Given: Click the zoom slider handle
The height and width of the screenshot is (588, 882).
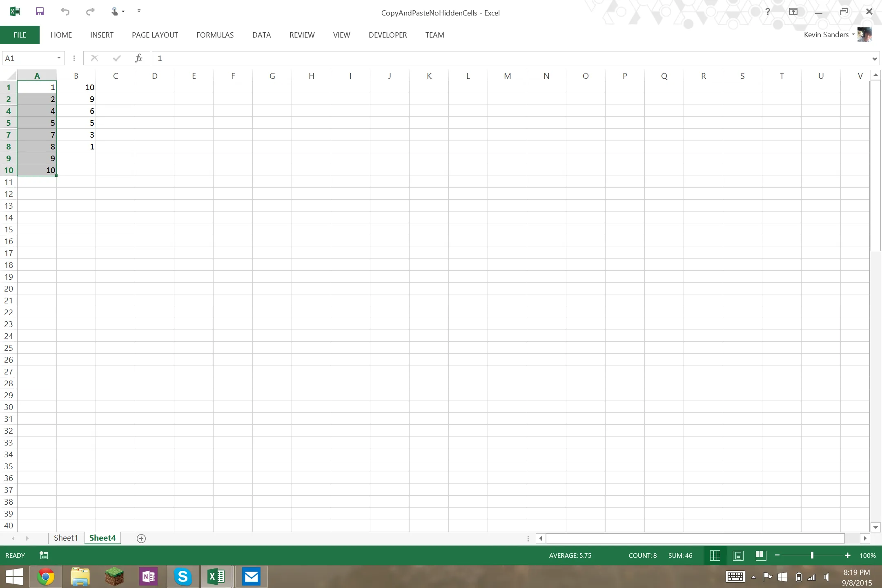Looking at the screenshot, I should point(812,555).
